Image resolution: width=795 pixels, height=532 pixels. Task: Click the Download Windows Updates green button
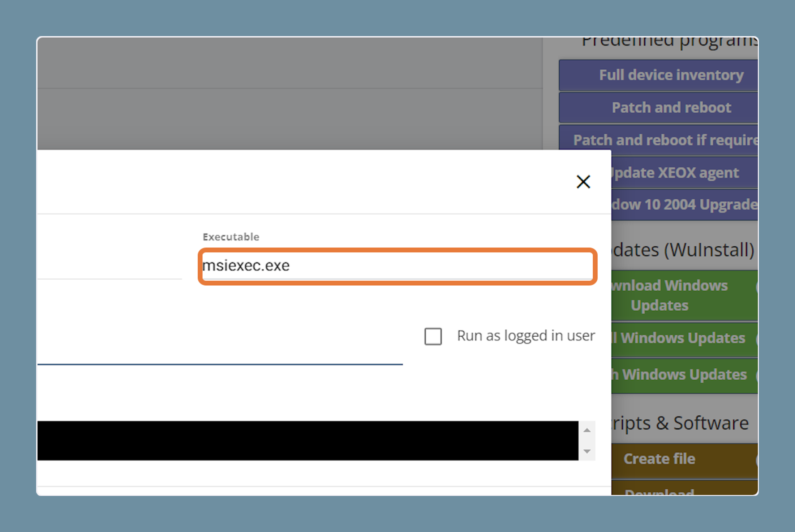(684, 295)
